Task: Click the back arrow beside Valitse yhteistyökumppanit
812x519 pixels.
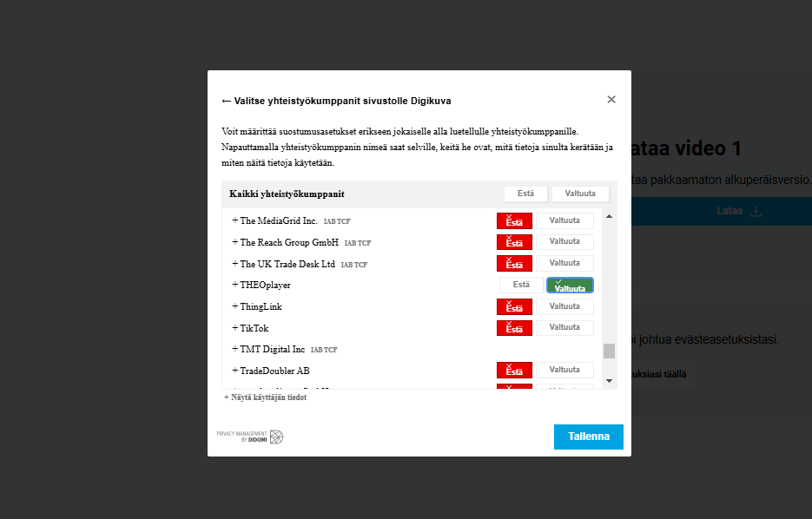Action: tap(227, 101)
